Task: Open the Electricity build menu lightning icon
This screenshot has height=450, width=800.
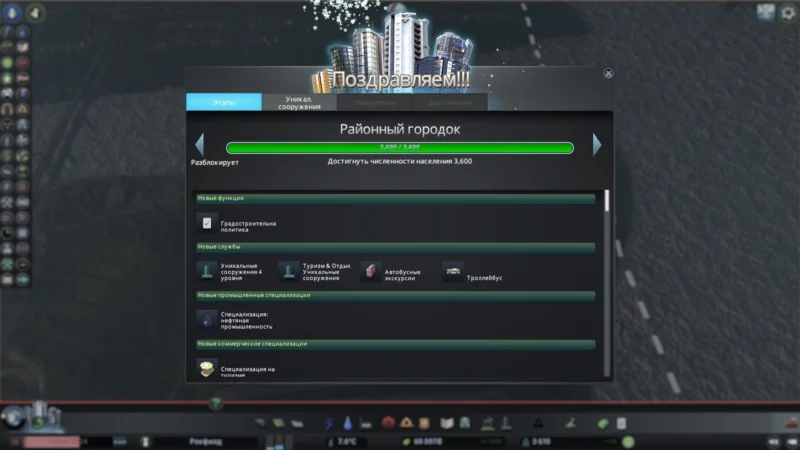Action: click(330, 423)
